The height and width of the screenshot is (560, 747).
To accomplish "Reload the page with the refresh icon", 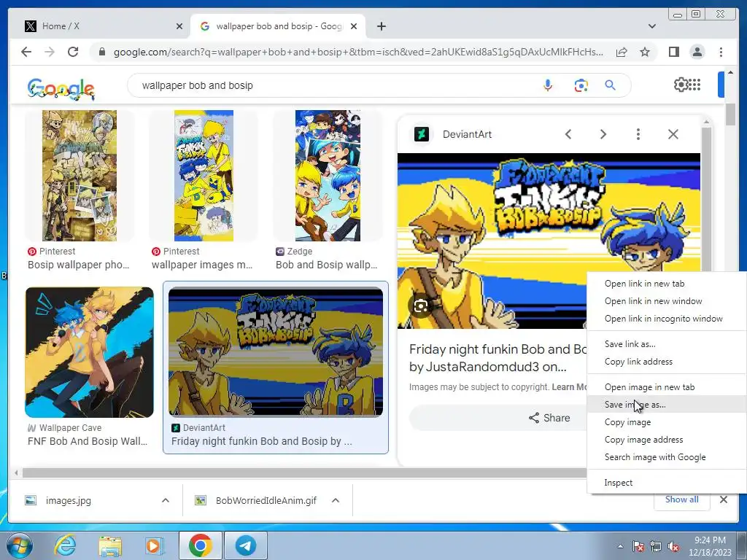I will tap(73, 52).
